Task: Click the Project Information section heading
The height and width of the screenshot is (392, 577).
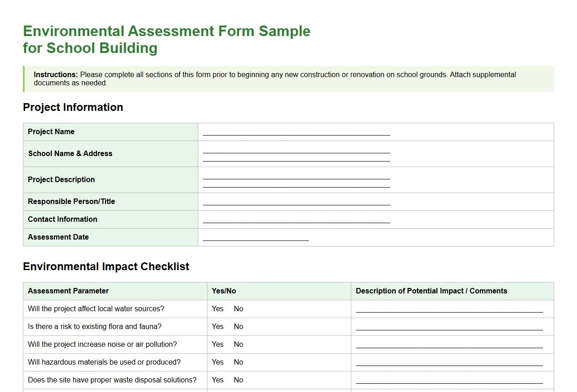Action: (73, 107)
